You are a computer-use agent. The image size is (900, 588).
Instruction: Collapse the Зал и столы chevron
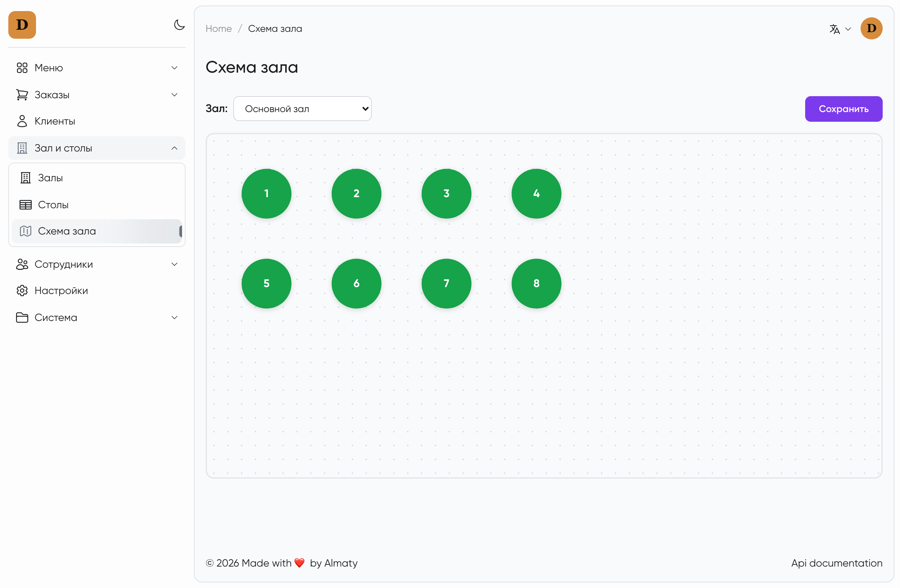[x=174, y=148]
